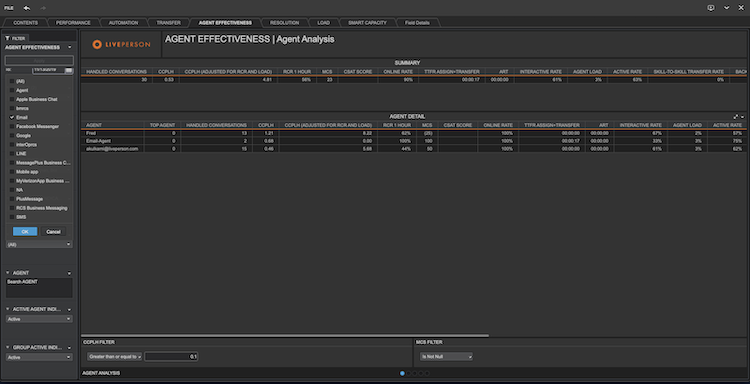Image resolution: width=750 pixels, height=384 pixels.
Task: Click the presentation mode icon at top right
Action: [x=711, y=8]
